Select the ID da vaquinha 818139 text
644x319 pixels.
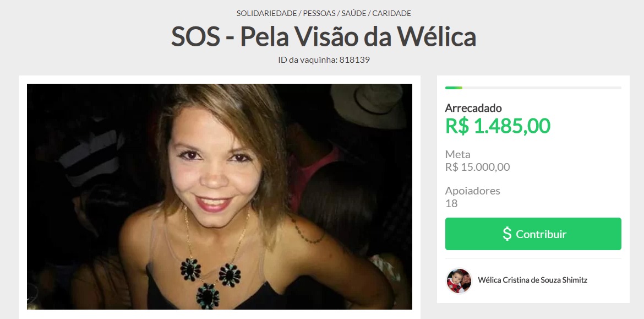click(324, 60)
